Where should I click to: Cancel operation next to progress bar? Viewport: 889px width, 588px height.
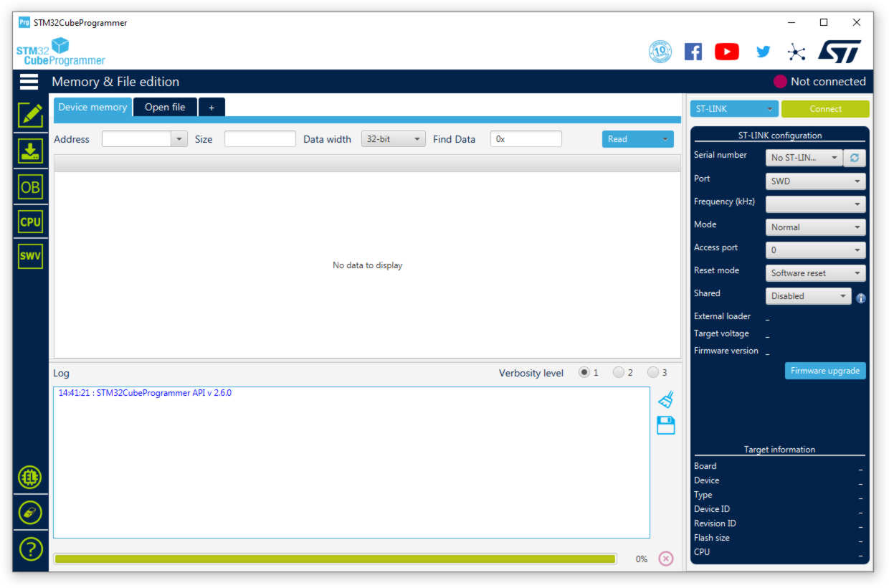(x=666, y=559)
